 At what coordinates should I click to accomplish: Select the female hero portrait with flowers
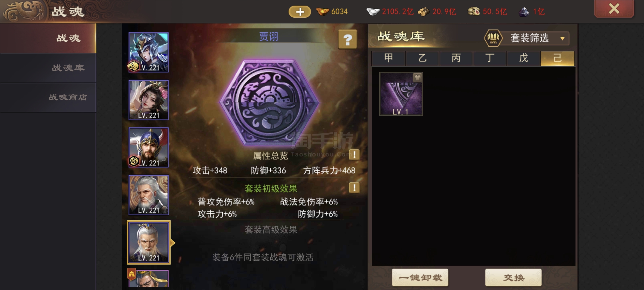(149, 100)
